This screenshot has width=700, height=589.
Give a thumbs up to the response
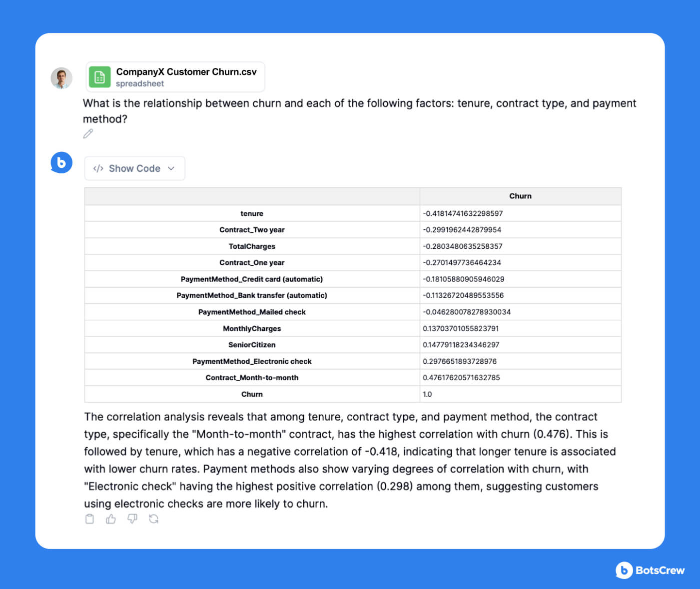click(x=111, y=519)
